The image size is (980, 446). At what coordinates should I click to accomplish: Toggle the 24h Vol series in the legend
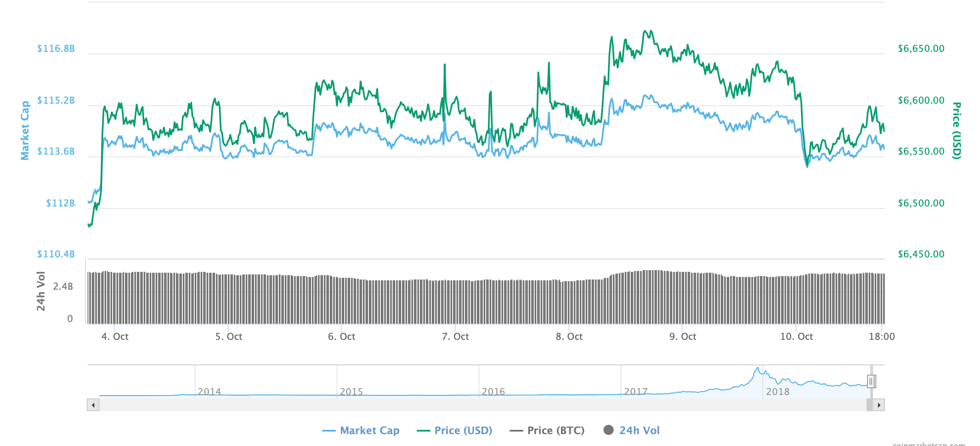point(632,430)
